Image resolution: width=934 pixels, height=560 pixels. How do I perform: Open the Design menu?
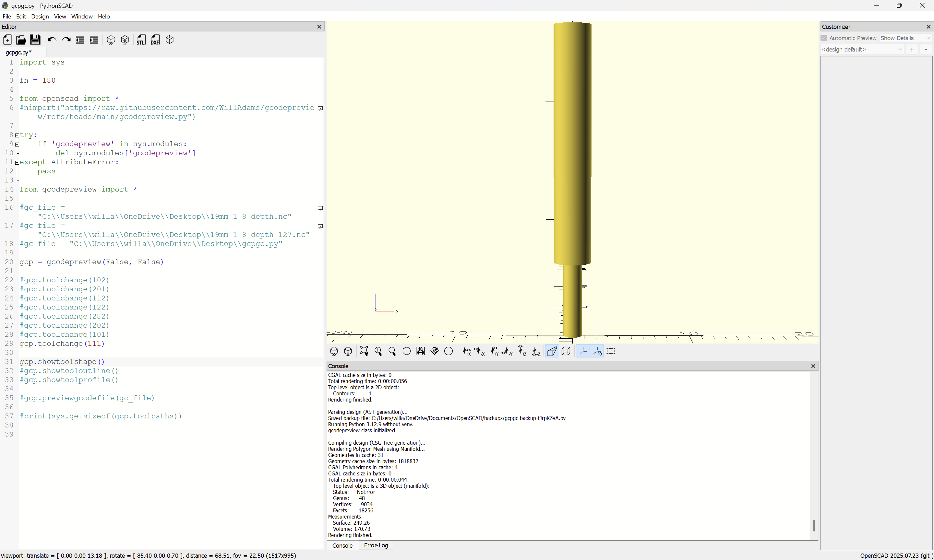click(40, 16)
